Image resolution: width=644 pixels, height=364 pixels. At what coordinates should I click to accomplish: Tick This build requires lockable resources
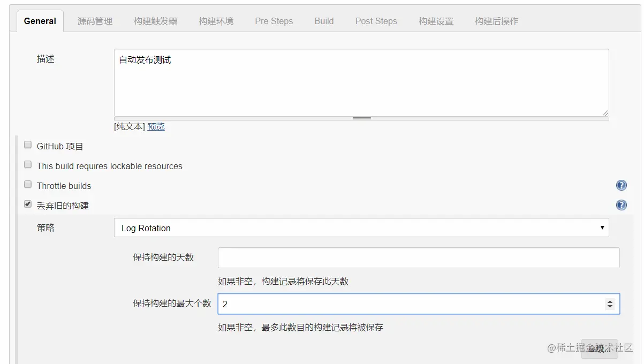(28, 165)
